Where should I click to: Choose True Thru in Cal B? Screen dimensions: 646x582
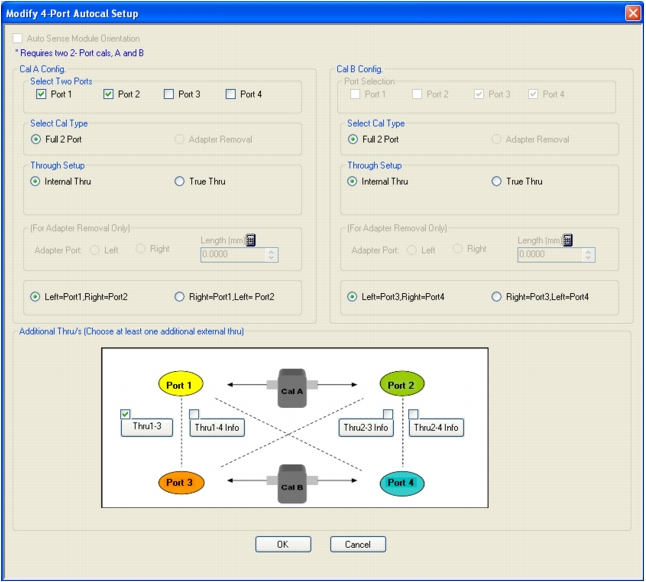496,181
